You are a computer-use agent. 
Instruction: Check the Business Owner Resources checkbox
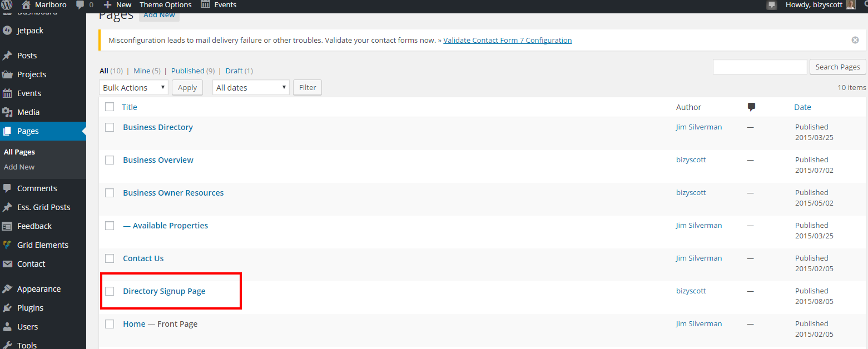110,193
